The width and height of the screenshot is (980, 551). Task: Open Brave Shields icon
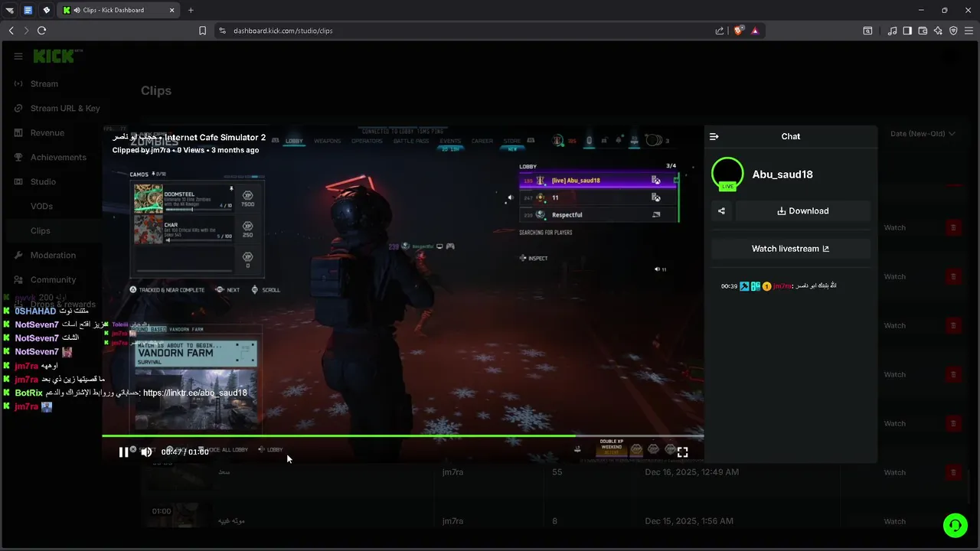(739, 31)
